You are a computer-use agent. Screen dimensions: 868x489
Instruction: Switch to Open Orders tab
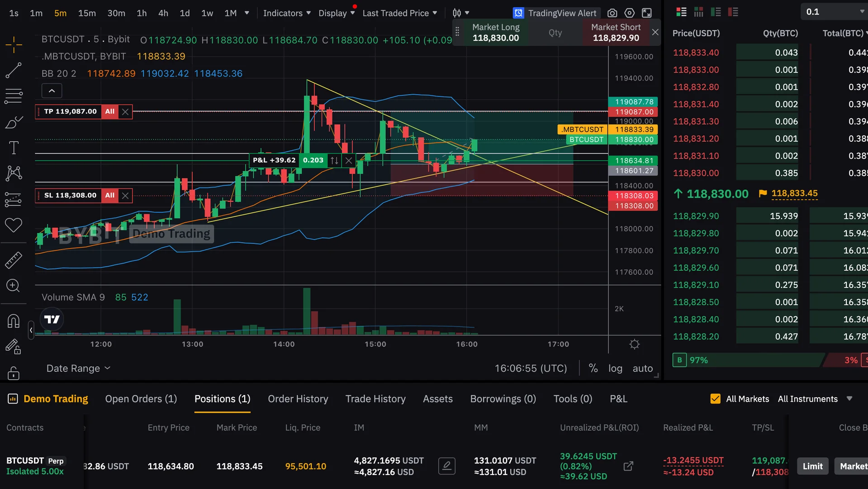[141, 399]
